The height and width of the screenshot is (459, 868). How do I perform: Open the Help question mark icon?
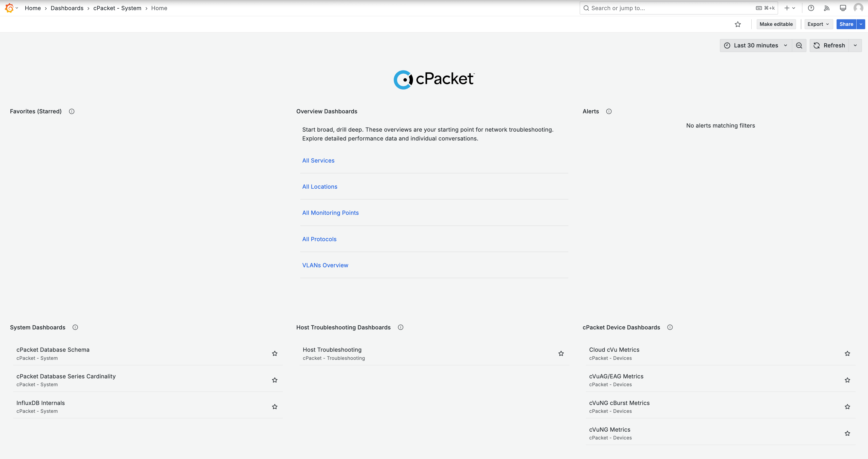pyautogui.click(x=811, y=8)
